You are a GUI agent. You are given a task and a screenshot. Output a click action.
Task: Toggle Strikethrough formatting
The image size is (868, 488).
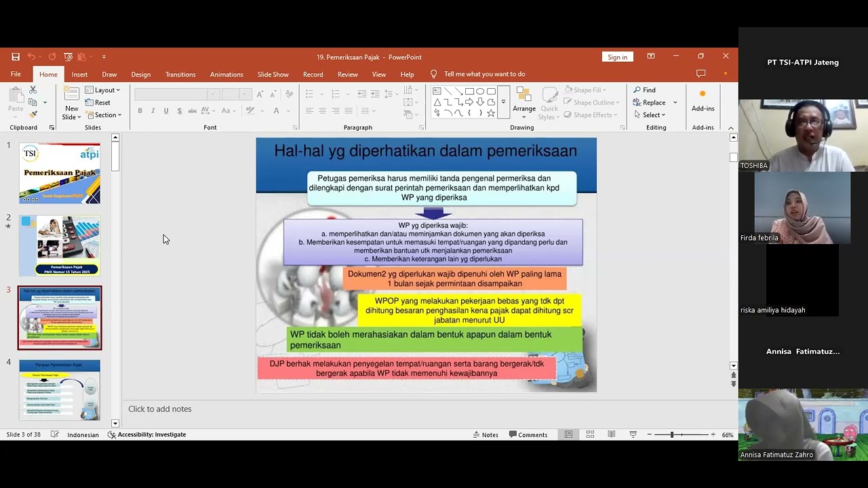point(193,111)
